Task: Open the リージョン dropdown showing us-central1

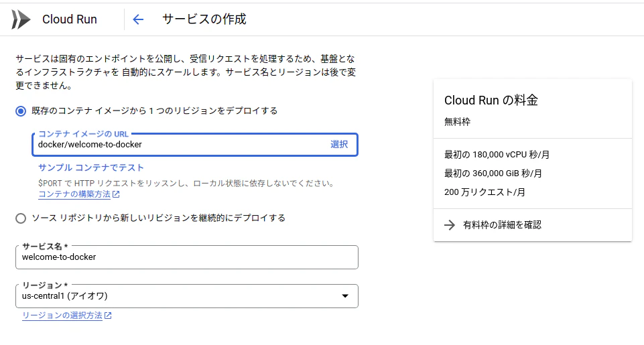Action: click(187, 295)
